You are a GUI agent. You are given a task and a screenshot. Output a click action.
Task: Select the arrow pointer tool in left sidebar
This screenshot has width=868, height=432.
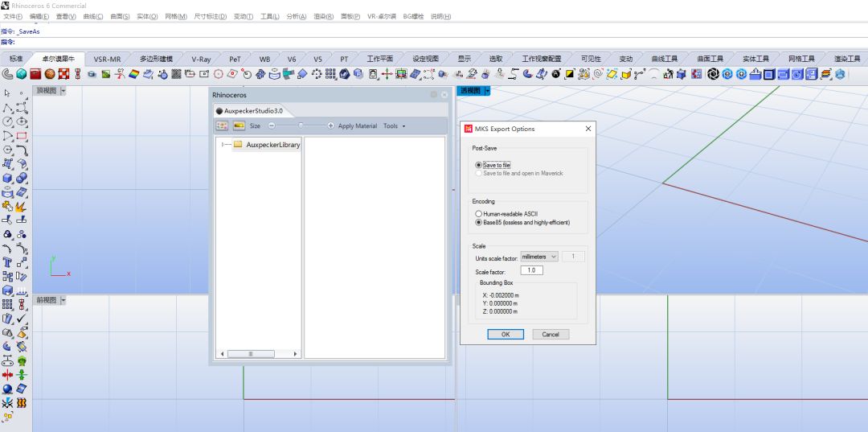[7, 93]
